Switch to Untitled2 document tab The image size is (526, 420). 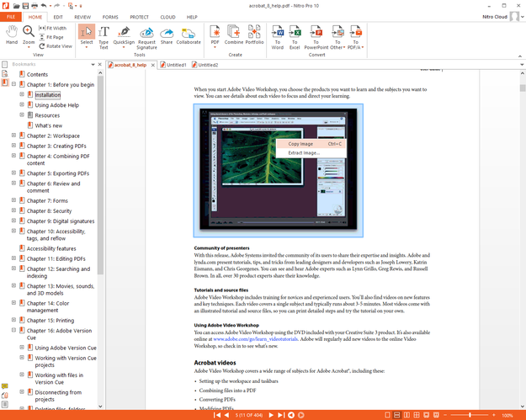point(205,65)
